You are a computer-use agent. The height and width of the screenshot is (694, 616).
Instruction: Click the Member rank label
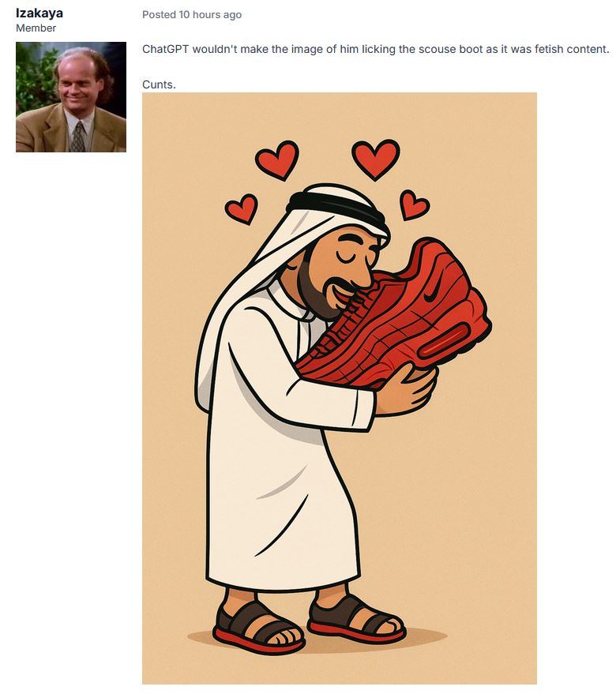coord(36,28)
